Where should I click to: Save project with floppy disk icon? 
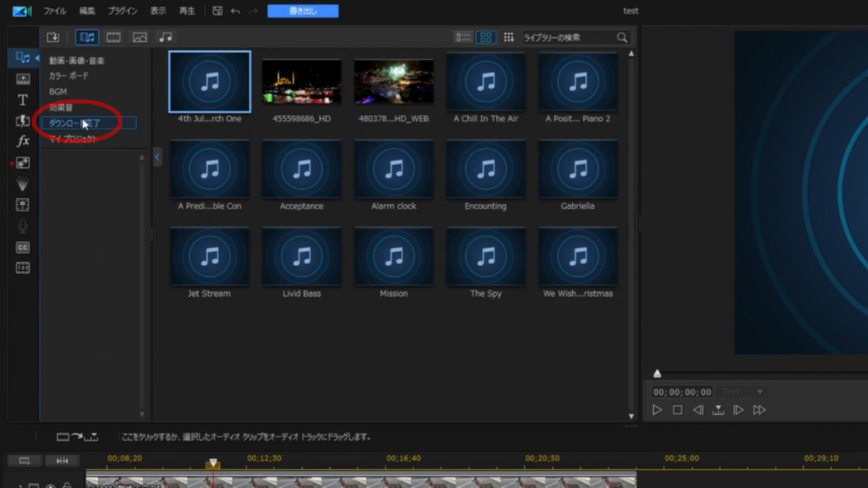pyautogui.click(x=217, y=11)
